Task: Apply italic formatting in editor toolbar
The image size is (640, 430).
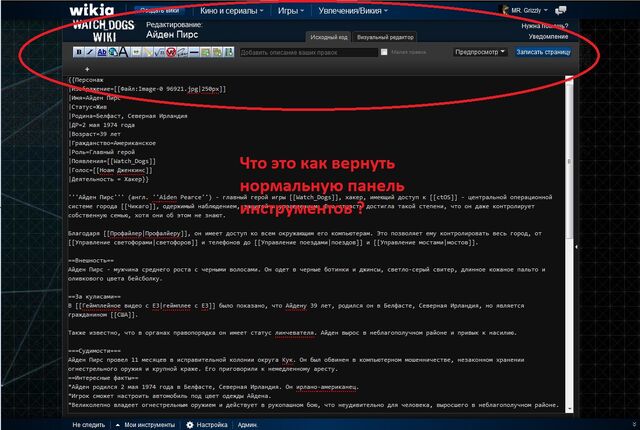Action: (x=90, y=52)
